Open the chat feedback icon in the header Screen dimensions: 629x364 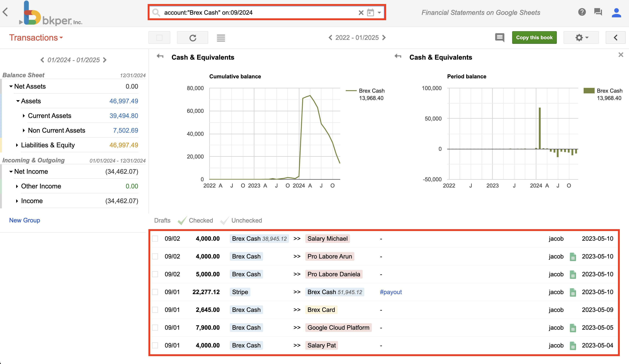(598, 12)
